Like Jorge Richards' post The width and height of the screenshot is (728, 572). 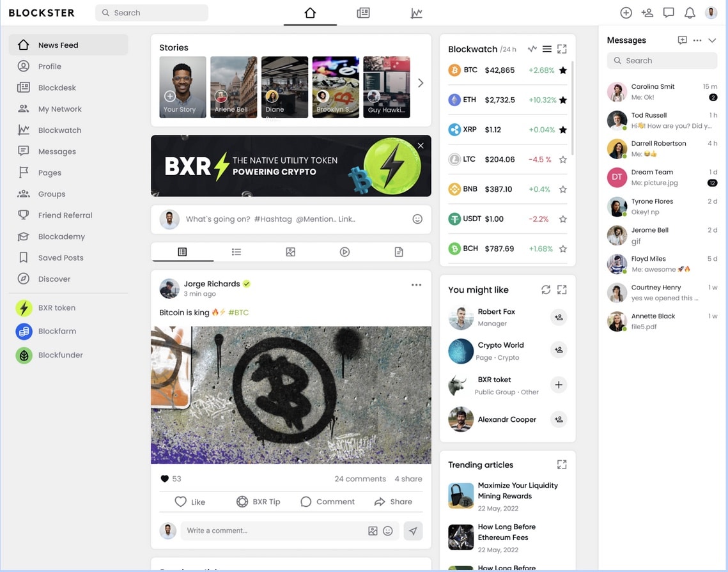coord(181,502)
